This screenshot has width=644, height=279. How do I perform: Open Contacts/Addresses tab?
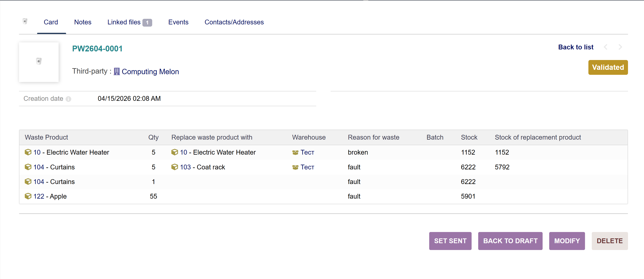(234, 22)
